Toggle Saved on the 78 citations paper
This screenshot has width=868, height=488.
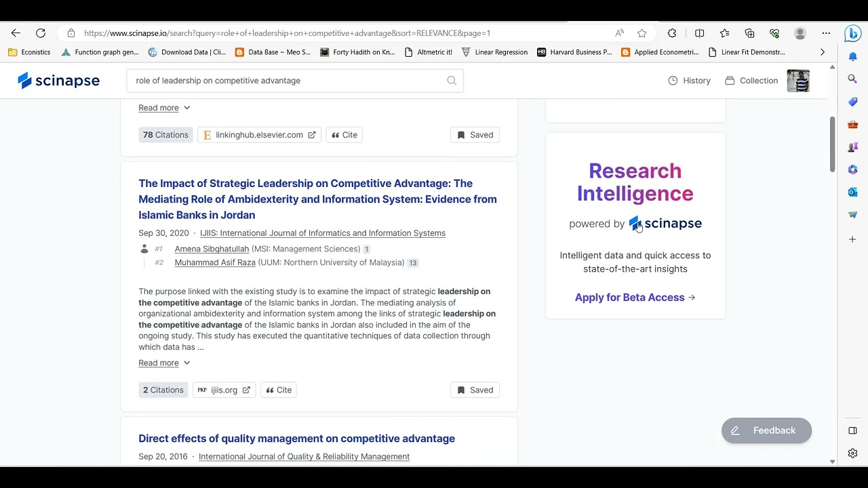tap(475, 135)
